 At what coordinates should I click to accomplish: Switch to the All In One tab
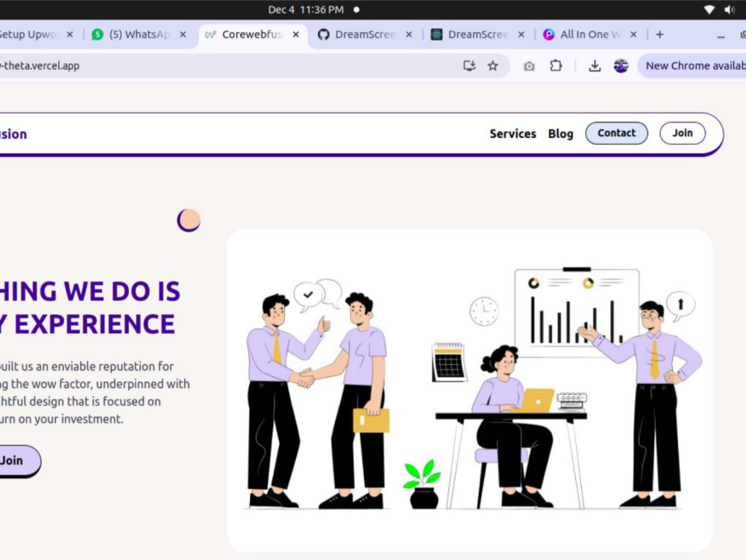[590, 35]
